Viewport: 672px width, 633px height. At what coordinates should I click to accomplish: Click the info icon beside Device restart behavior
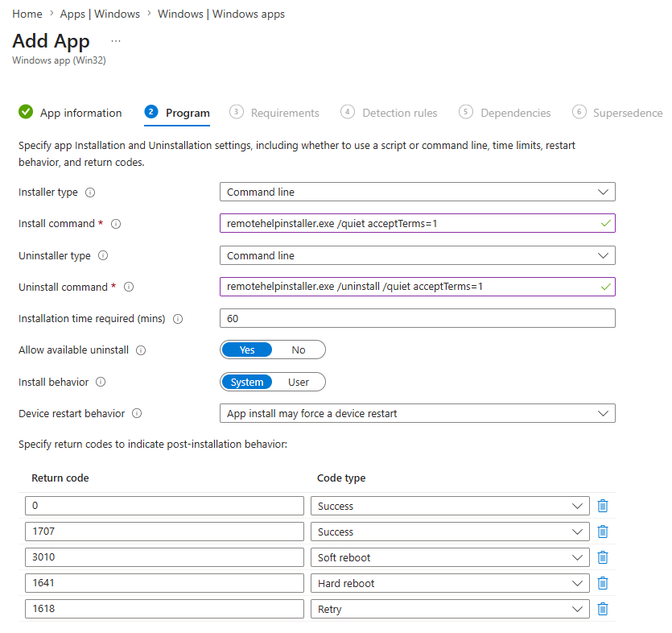137,413
